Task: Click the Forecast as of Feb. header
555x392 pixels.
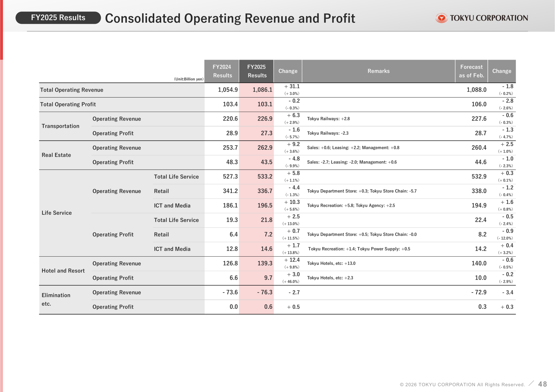Action: 471,71
